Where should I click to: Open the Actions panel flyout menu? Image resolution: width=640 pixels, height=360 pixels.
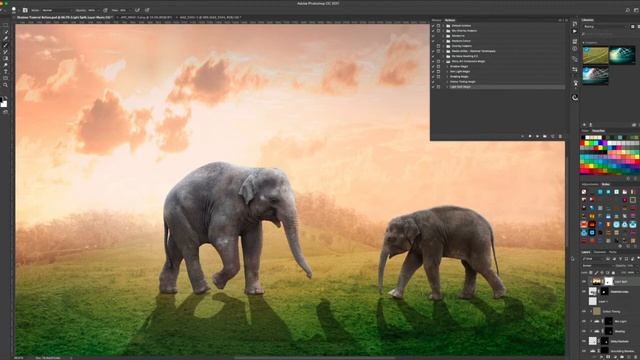pyautogui.click(x=567, y=20)
